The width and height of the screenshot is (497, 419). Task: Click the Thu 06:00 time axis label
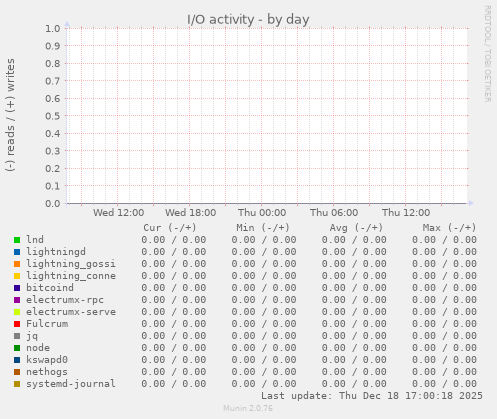coord(334,213)
